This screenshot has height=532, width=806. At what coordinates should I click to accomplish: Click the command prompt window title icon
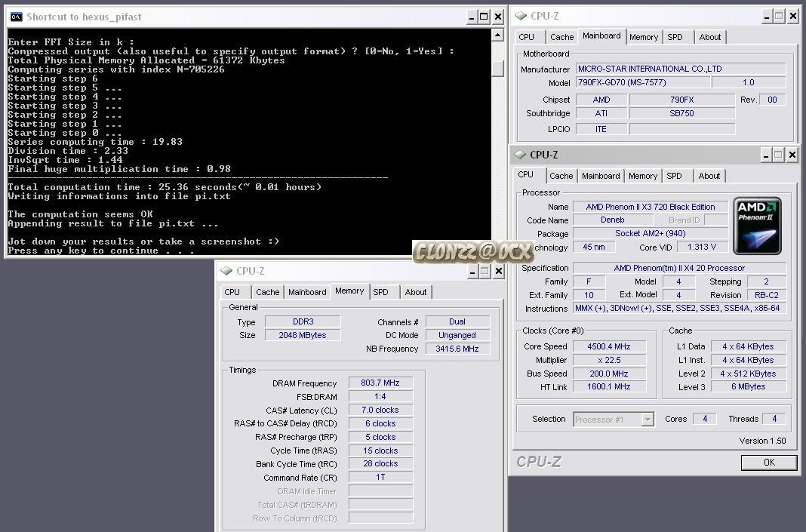(16, 17)
